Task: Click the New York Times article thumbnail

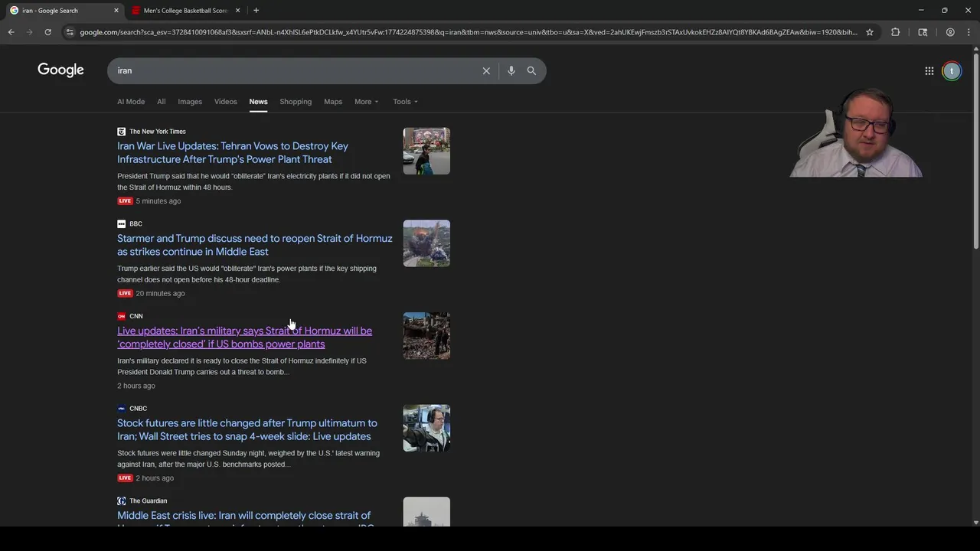Action: click(426, 151)
